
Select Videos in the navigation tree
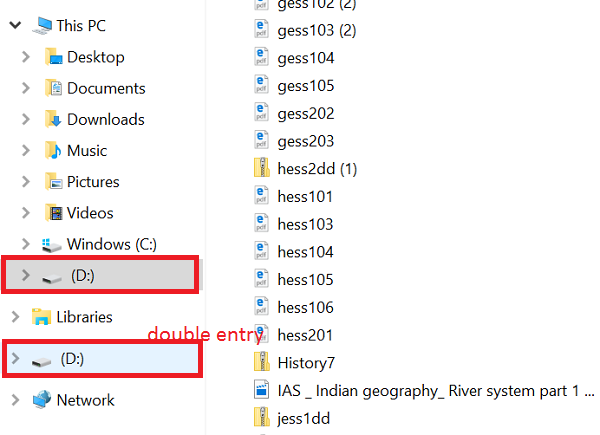90,213
